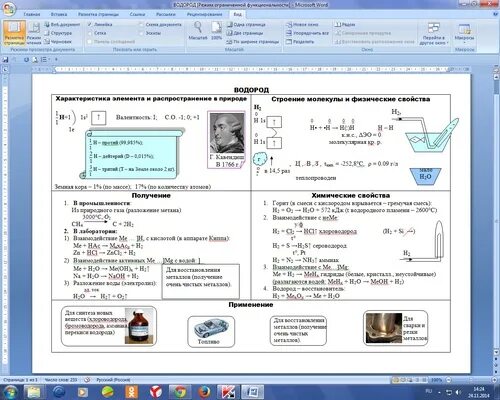500x400 pixels.
Task: Click the Вид ribbon tab
Action: click(x=237, y=14)
